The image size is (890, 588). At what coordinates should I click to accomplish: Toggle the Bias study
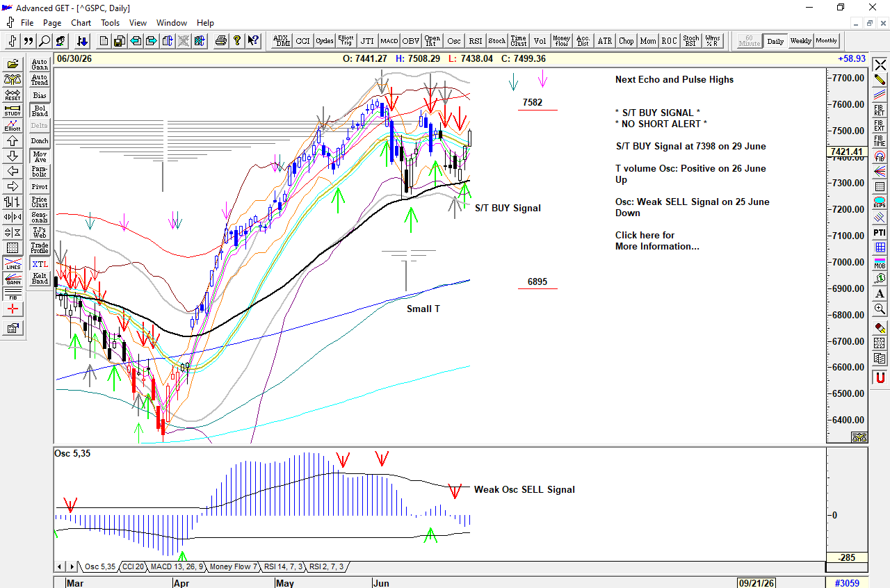[x=40, y=95]
